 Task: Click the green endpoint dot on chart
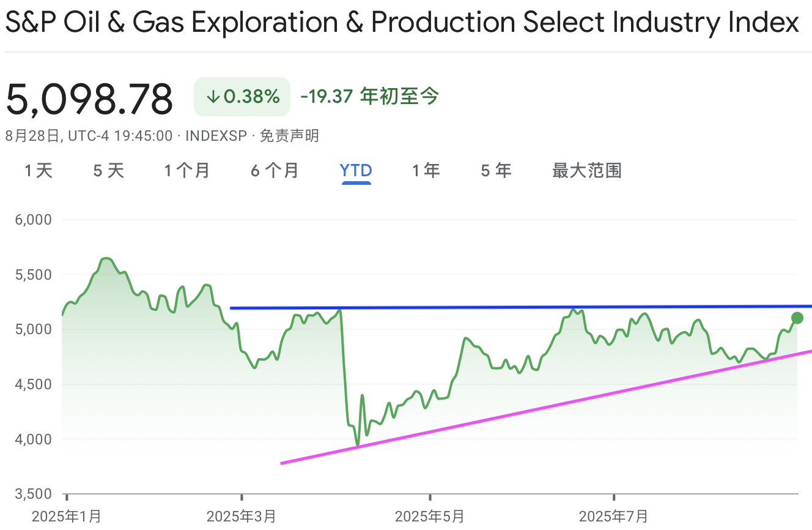(797, 318)
